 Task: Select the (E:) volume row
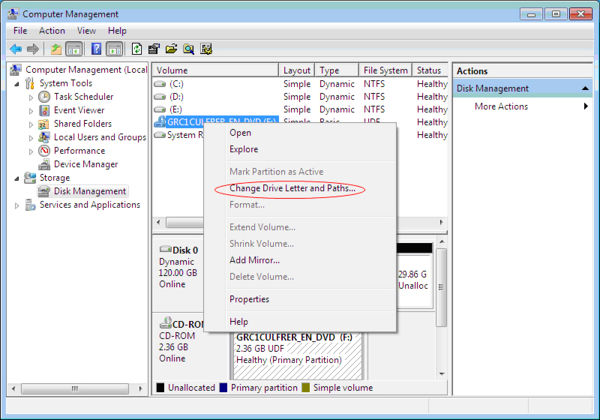click(300, 109)
